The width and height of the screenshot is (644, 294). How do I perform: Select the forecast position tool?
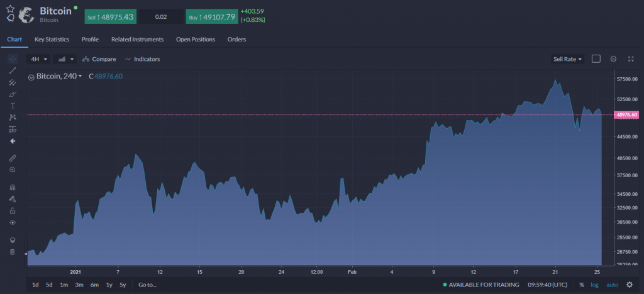13,129
